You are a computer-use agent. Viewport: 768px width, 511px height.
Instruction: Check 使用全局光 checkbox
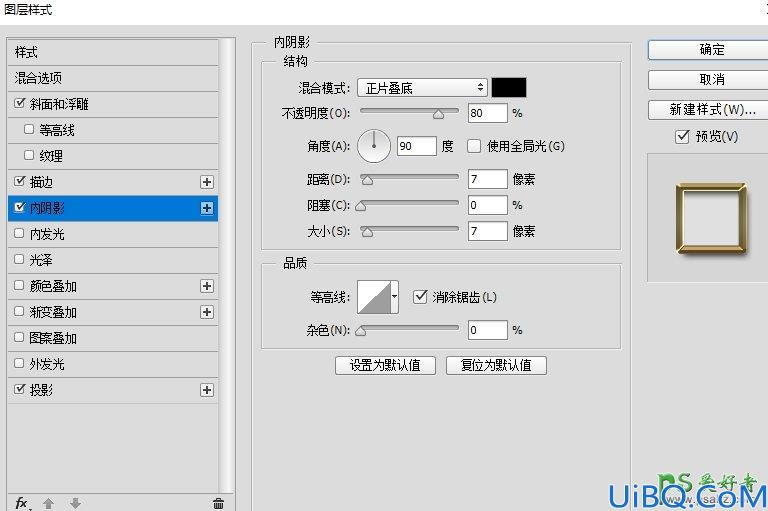474,146
